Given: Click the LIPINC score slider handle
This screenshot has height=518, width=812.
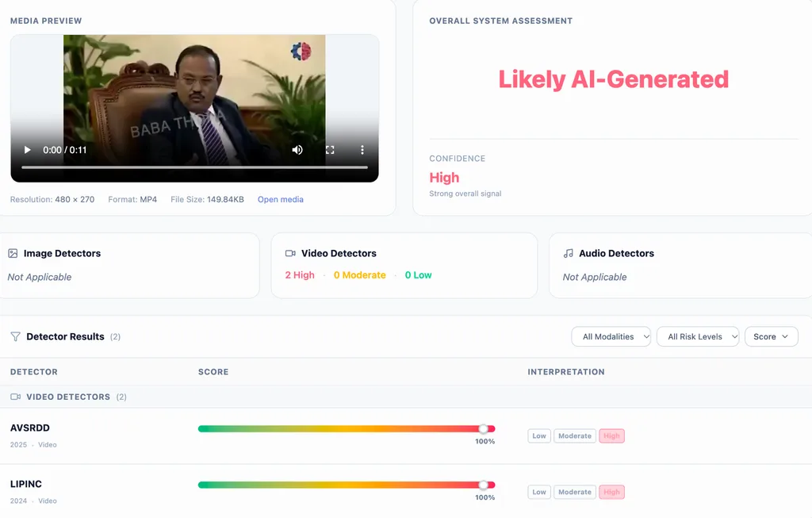Looking at the screenshot, I should pos(483,485).
